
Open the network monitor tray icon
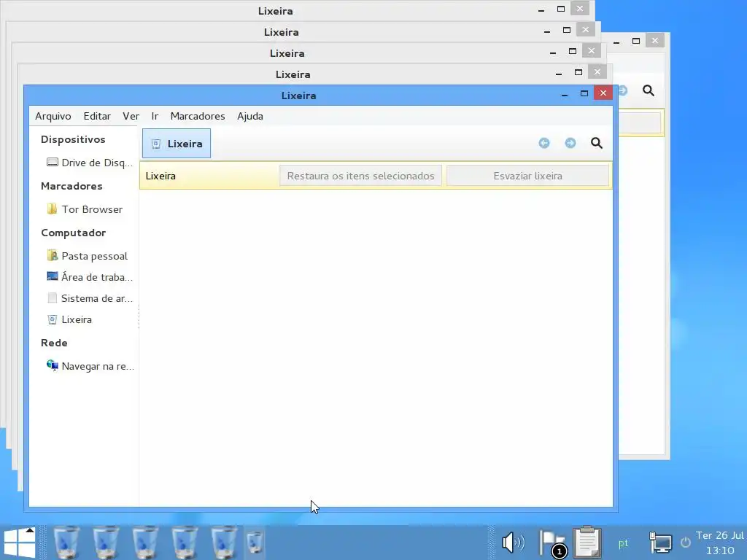pyautogui.click(x=660, y=542)
